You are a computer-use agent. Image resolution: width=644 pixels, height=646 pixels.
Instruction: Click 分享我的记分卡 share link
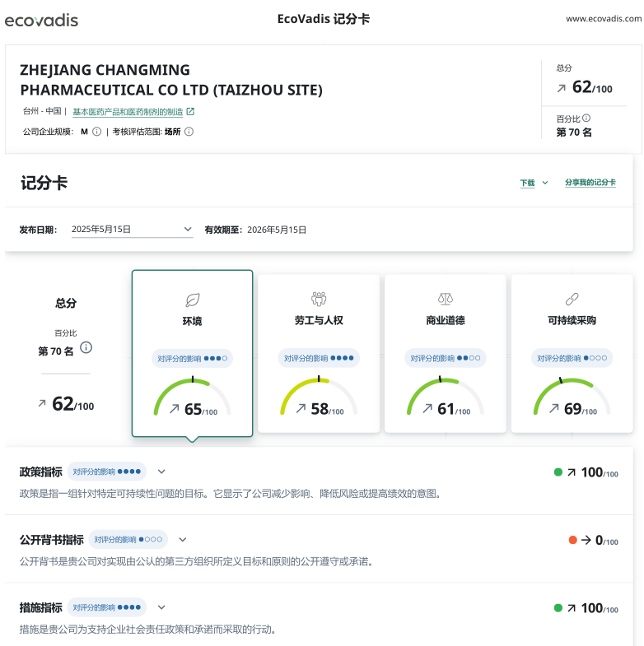pos(590,183)
